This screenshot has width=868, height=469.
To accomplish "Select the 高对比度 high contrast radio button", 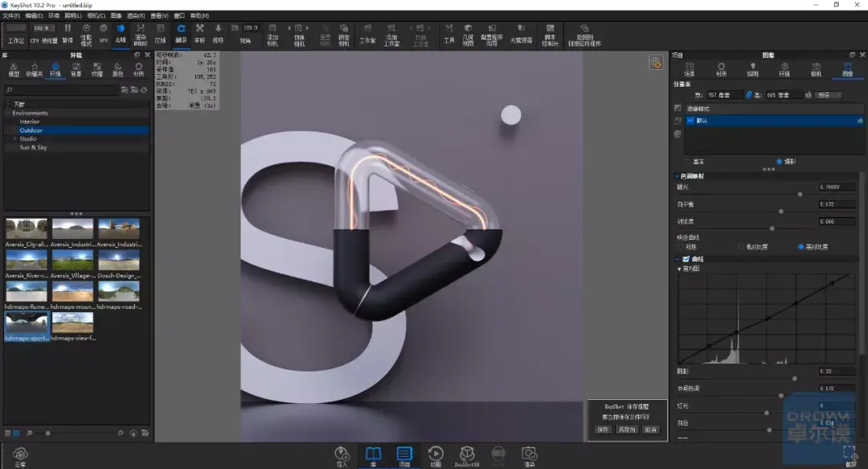I will [801, 247].
